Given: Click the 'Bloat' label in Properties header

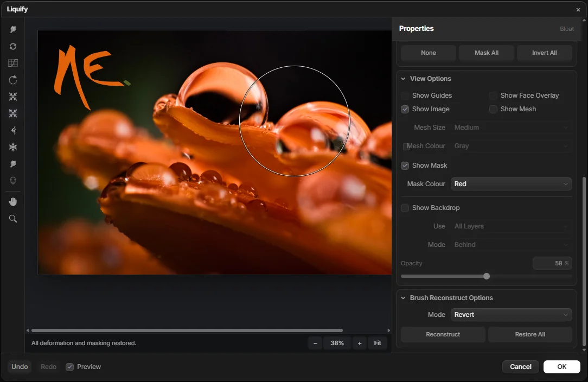Looking at the screenshot, I should tap(567, 29).
